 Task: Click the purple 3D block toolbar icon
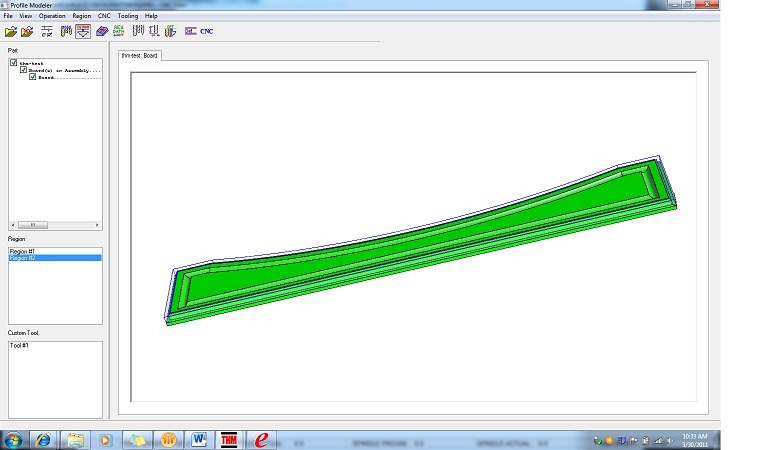pos(102,31)
